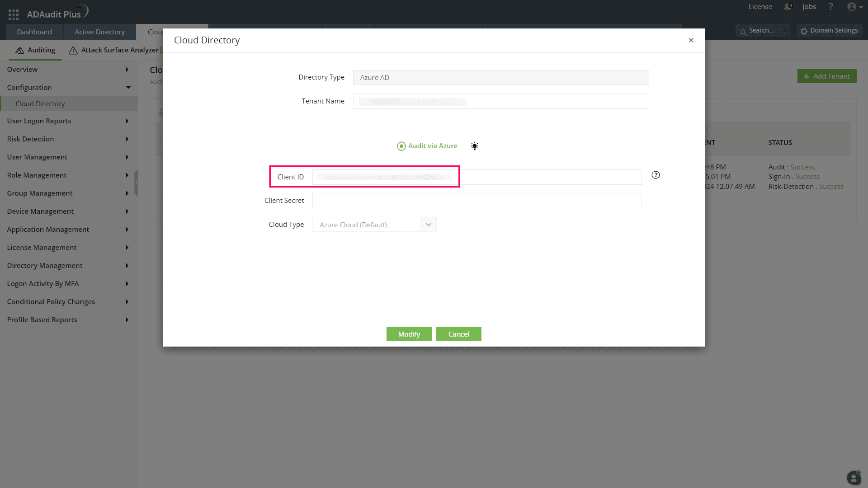Open the notifications bell icon
This screenshot has width=868, height=488.
point(787,7)
